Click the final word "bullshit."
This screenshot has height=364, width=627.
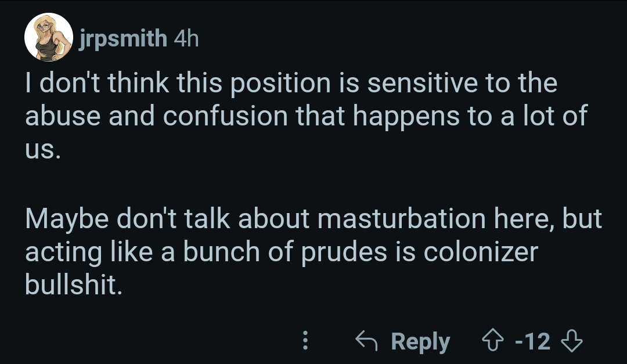tap(73, 284)
